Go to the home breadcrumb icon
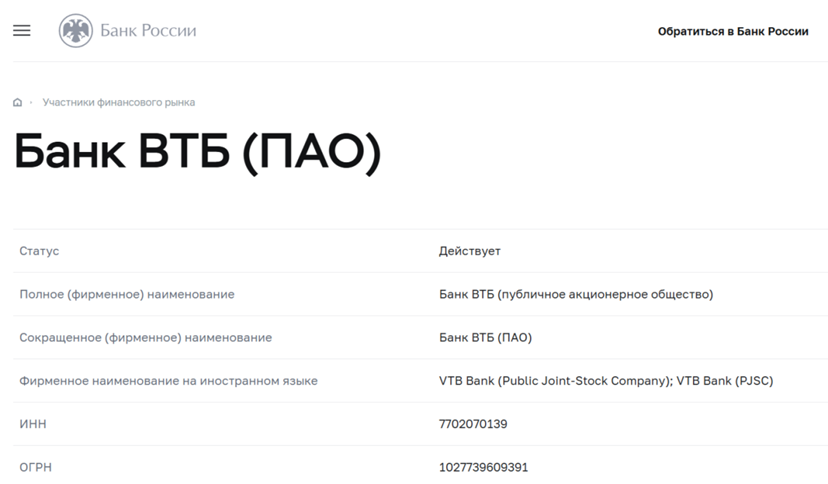This screenshot has height=484, width=828. (x=18, y=103)
